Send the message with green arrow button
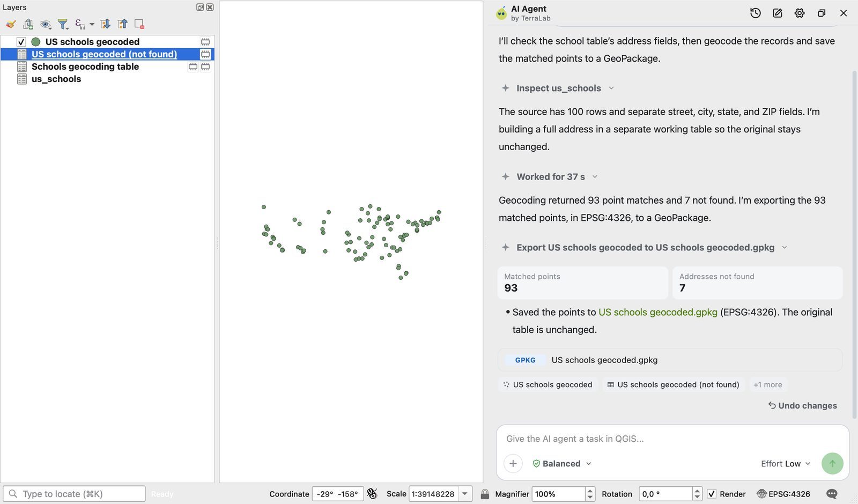 (x=832, y=463)
